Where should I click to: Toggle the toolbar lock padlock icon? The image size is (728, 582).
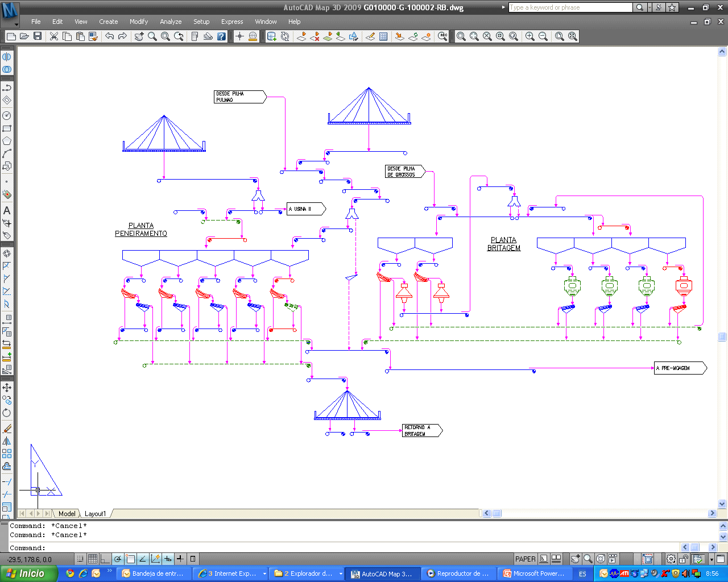684,559
